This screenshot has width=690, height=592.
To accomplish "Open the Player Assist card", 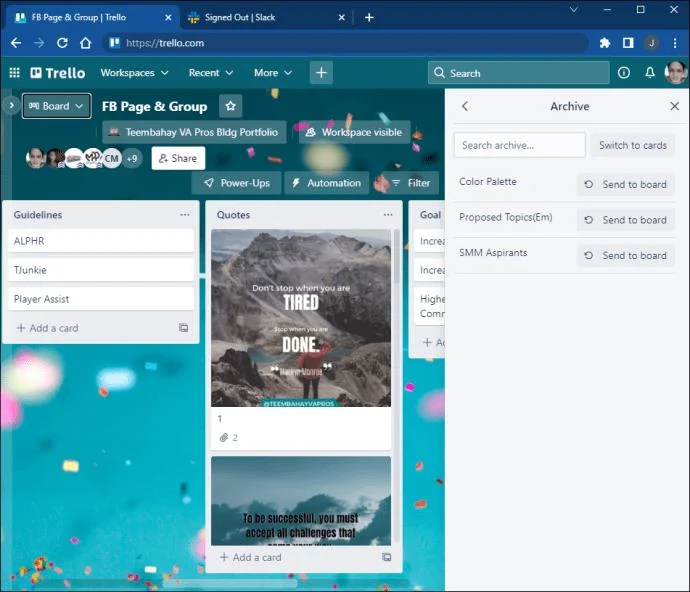I will tap(101, 299).
